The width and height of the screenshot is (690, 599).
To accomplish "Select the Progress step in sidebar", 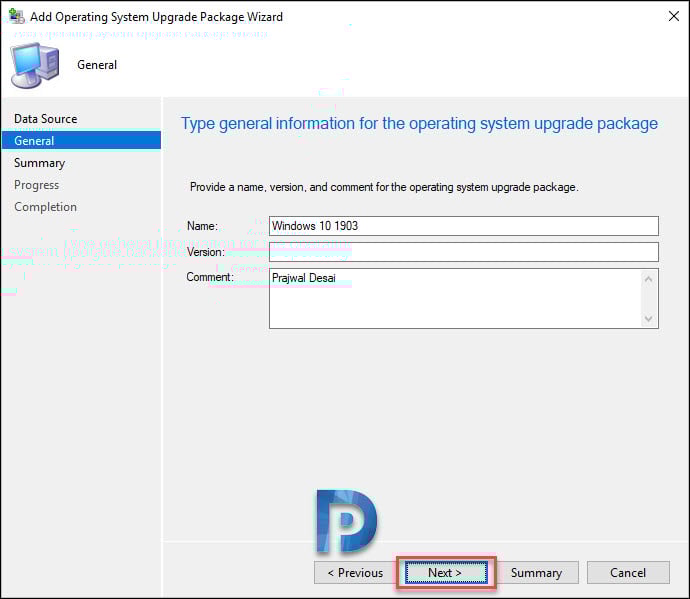I will coord(37,185).
